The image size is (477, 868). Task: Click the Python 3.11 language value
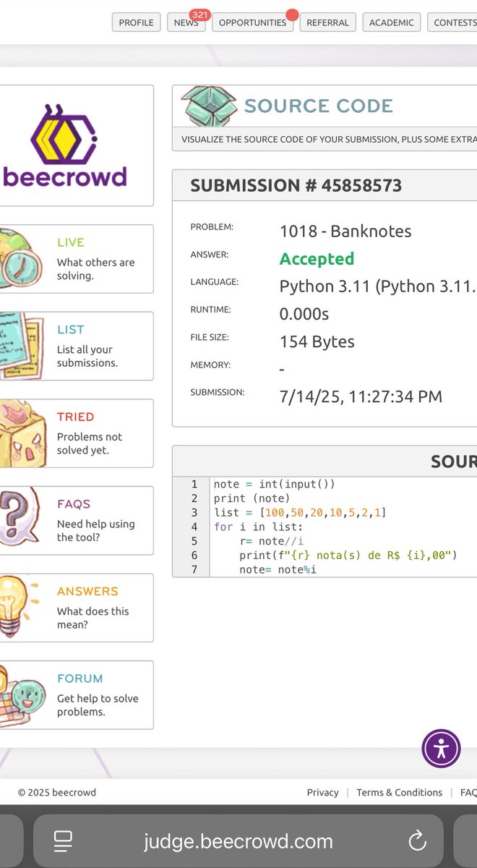coord(378,286)
